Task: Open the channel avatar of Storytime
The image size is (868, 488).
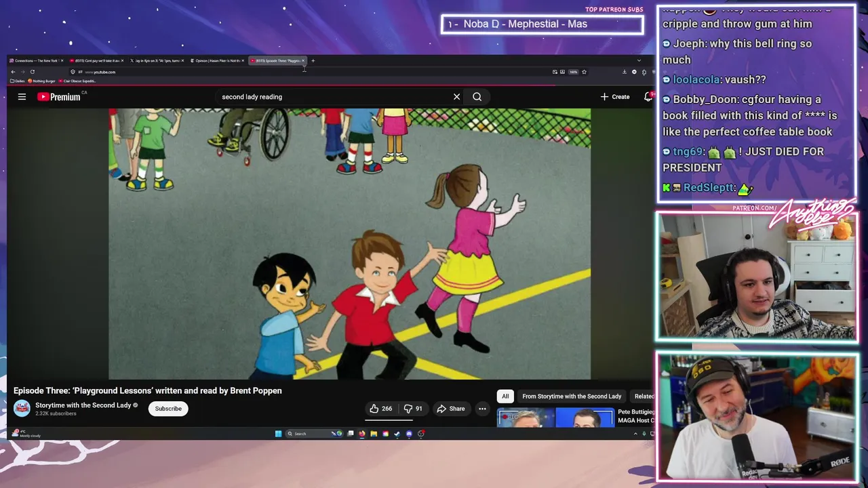Action: (22, 408)
